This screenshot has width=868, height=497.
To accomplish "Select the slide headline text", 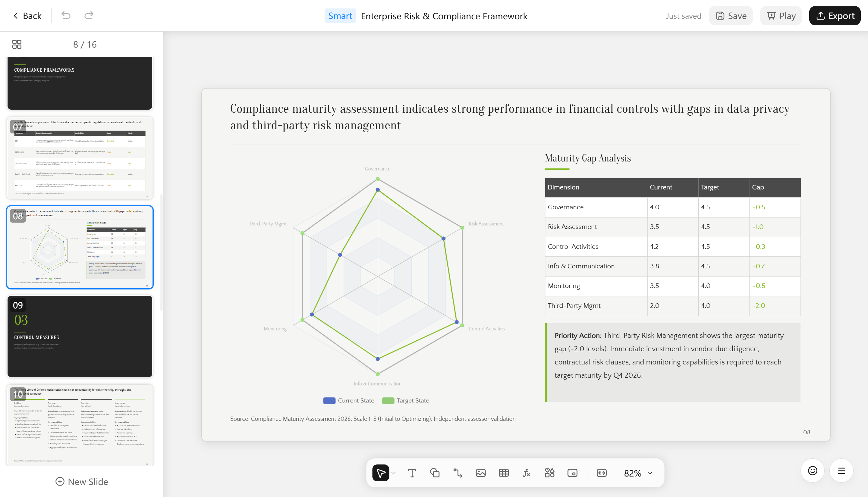I will (510, 117).
